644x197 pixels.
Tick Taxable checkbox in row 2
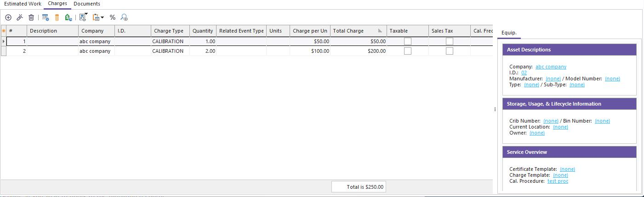[x=407, y=51]
